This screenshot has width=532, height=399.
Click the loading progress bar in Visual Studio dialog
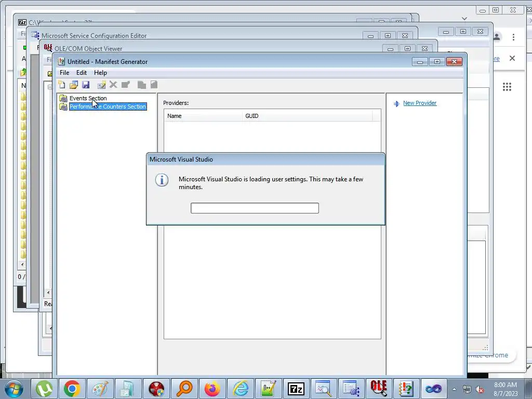click(255, 208)
